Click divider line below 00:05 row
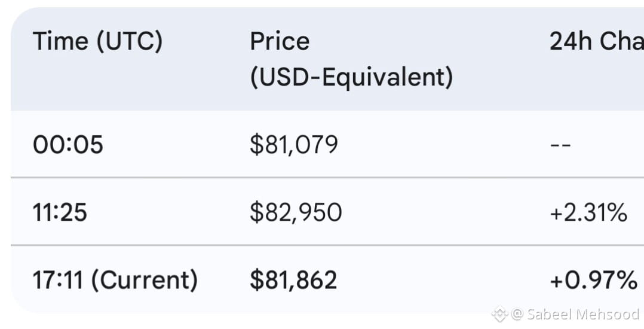This screenshot has width=644, height=329. (x=327, y=178)
